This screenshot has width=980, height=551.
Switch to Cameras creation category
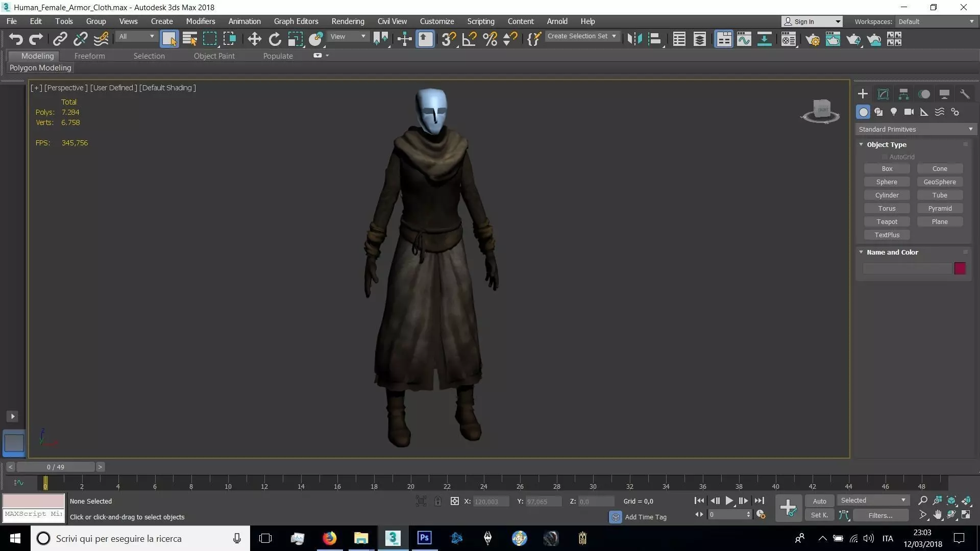[x=909, y=112]
